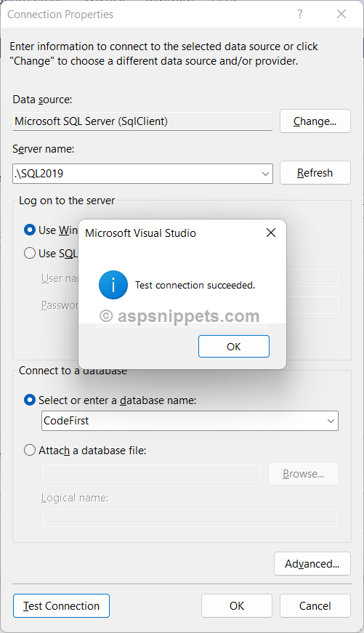Click the Test Connection button

pos(61,605)
